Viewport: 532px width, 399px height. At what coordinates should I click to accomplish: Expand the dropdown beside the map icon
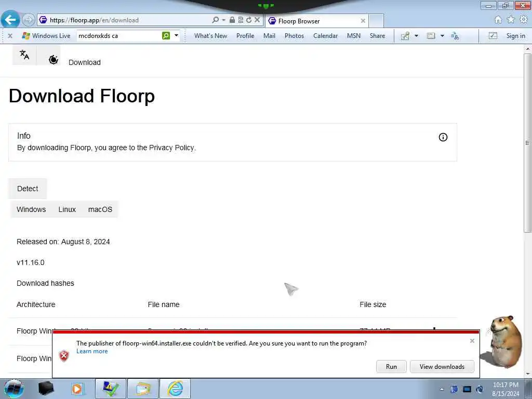pyautogui.click(x=416, y=36)
